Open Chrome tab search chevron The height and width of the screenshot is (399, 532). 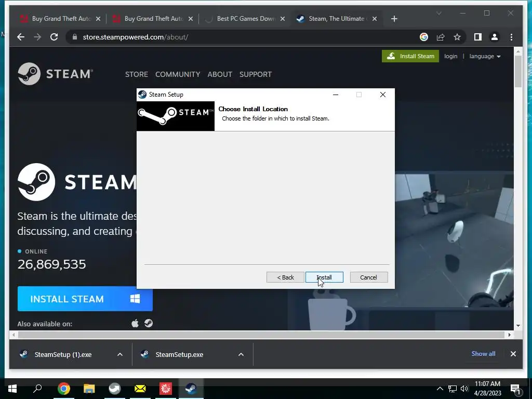pos(438,13)
